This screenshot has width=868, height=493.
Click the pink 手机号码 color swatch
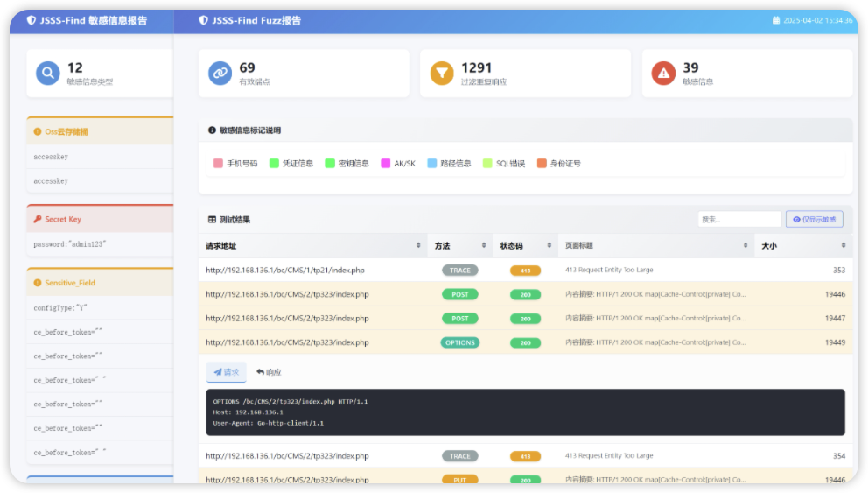point(218,164)
